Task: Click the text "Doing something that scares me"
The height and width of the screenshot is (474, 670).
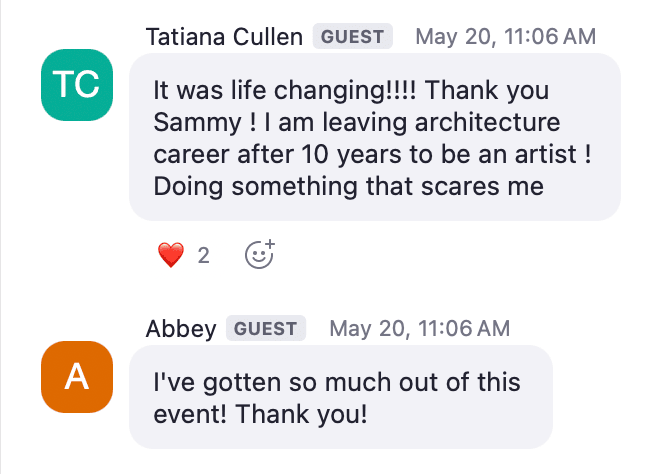Action: pyautogui.click(x=349, y=187)
